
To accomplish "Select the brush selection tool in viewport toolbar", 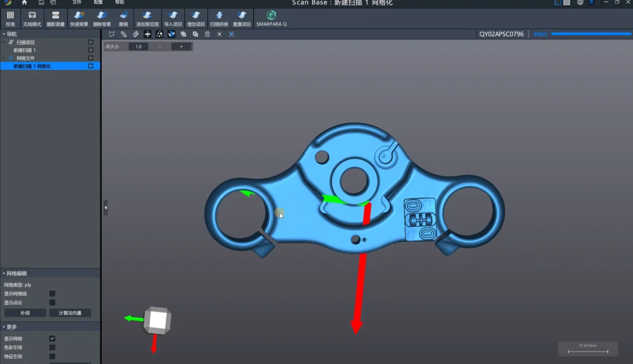I will click(x=135, y=35).
